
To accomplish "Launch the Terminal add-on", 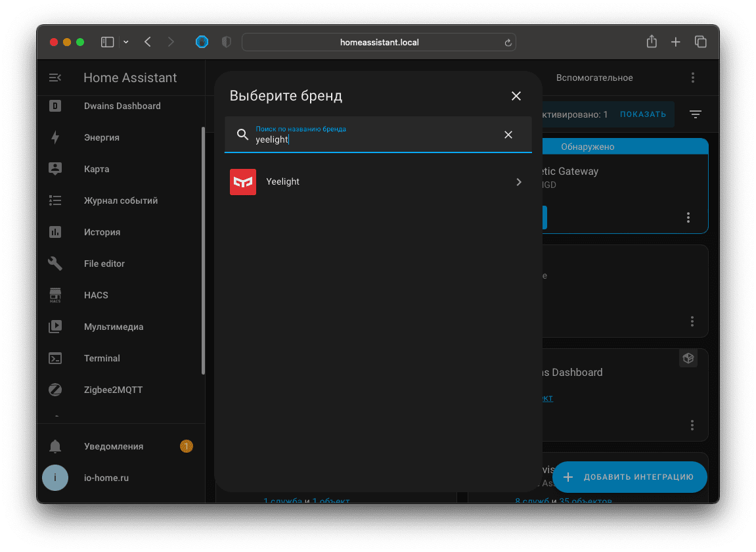I will (x=102, y=358).
